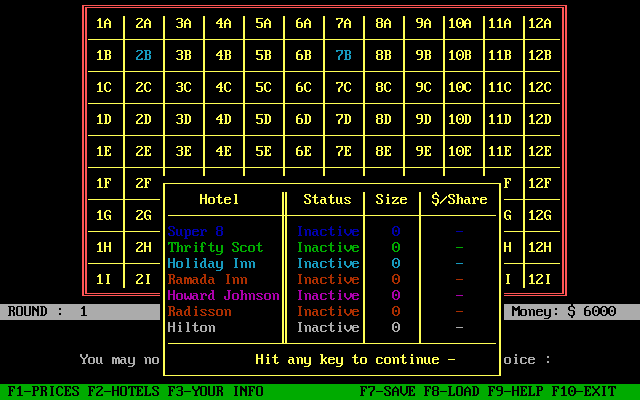Screen dimensions: 640x400
Task: Click Hilton's Inactive status
Action: coord(328,327)
